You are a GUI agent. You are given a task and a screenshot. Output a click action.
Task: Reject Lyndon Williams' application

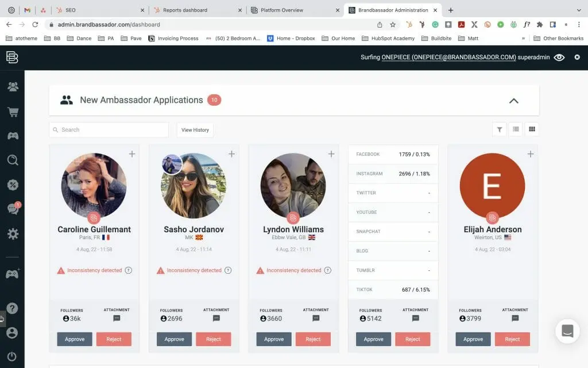pyautogui.click(x=313, y=339)
